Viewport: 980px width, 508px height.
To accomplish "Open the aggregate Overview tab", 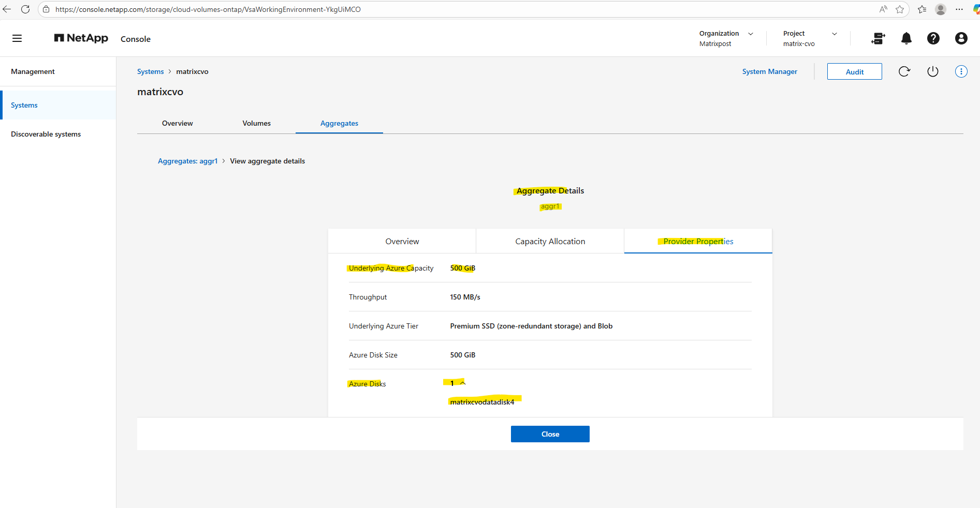I will (x=402, y=242).
